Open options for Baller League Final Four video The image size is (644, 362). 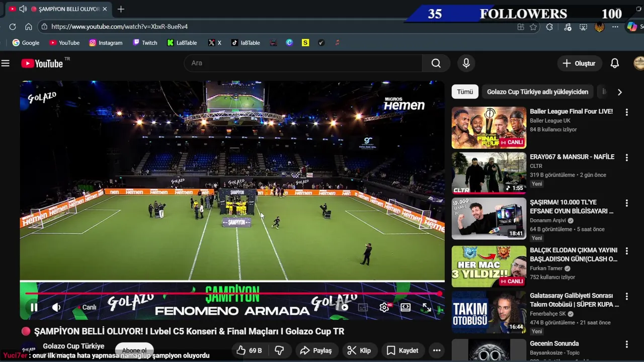626,112
